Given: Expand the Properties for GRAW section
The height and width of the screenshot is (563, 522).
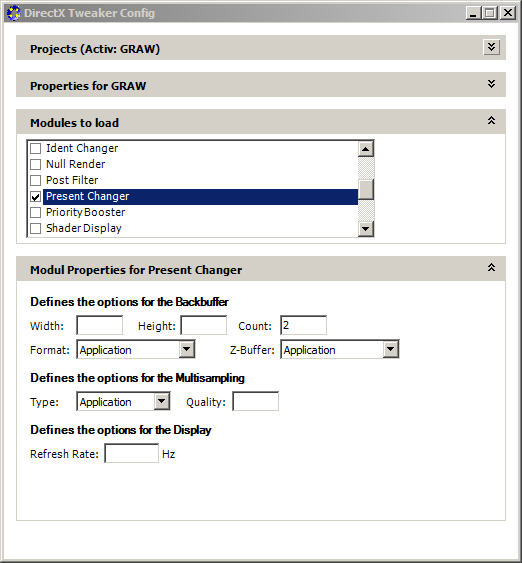Looking at the screenshot, I should pyautogui.click(x=491, y=84).
